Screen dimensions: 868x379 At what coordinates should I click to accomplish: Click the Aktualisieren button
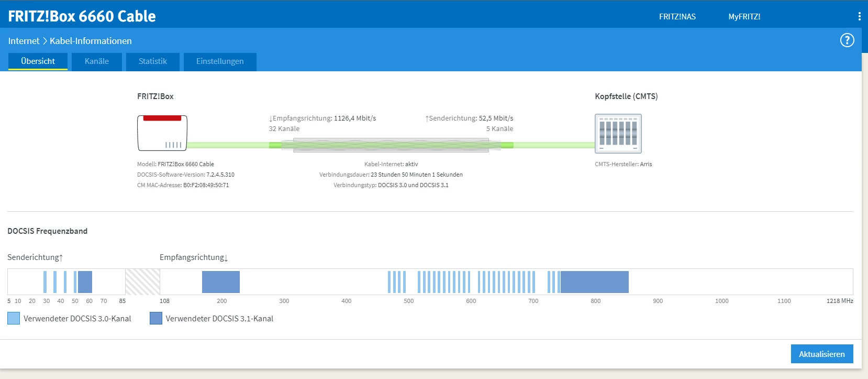coord(822,354)
